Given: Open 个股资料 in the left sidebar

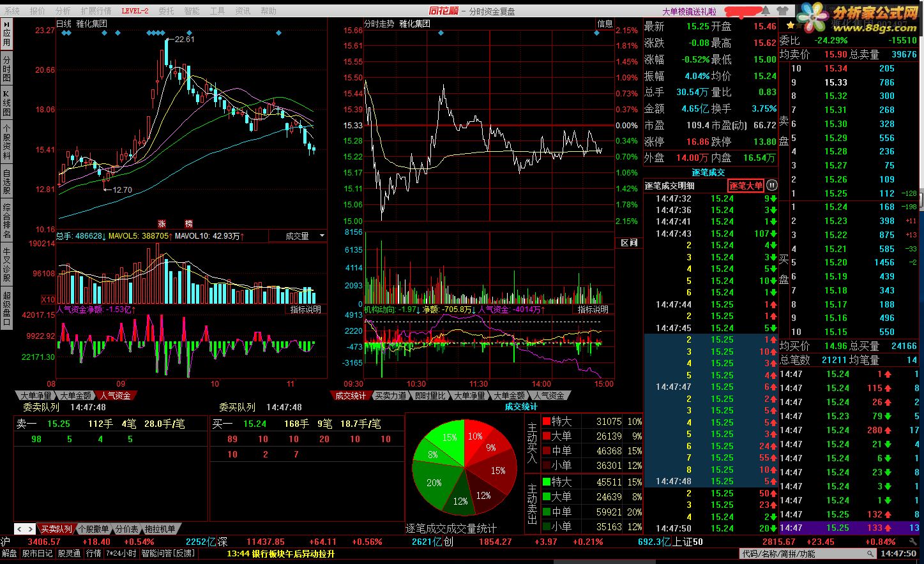Looking at the screenshot, I should point(6,142).
